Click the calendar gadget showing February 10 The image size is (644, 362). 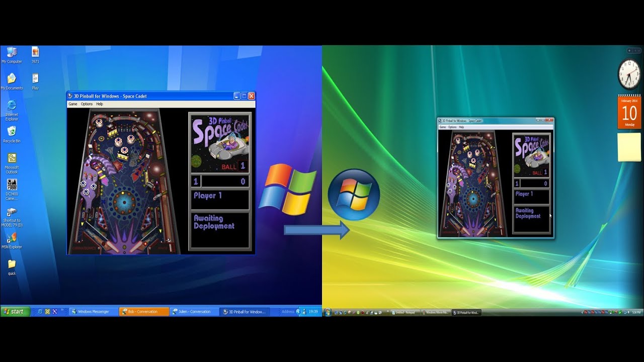point(629,112)
